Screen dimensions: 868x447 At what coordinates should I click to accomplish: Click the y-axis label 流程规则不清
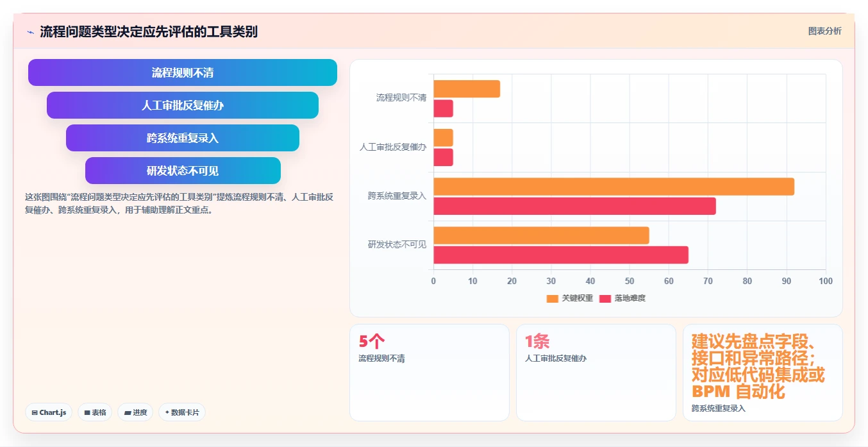coord(401,98)
